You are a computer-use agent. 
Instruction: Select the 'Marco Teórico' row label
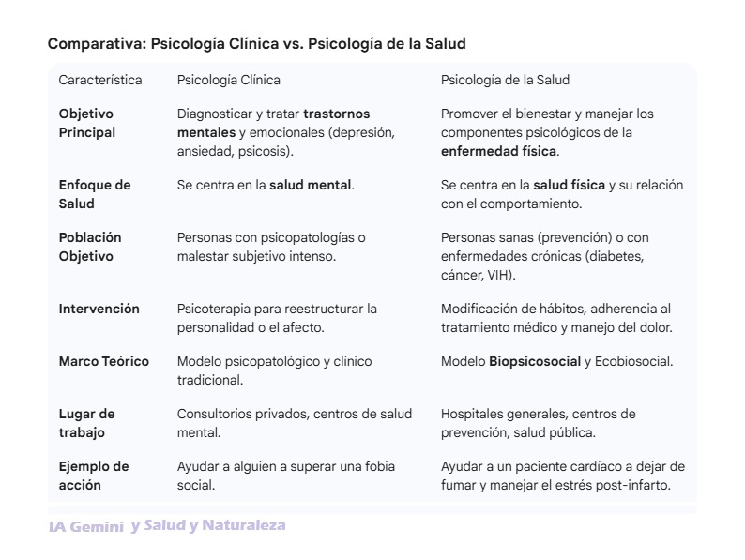pos(103,361)
